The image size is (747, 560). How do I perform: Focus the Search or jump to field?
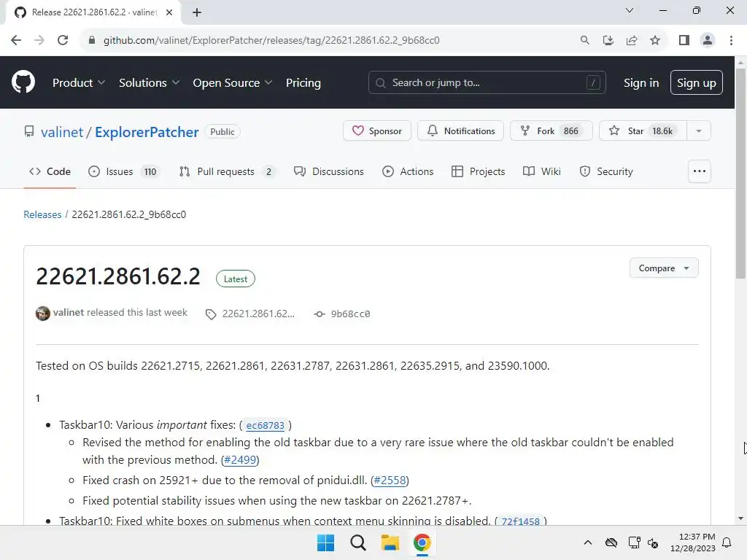[487, 82]
